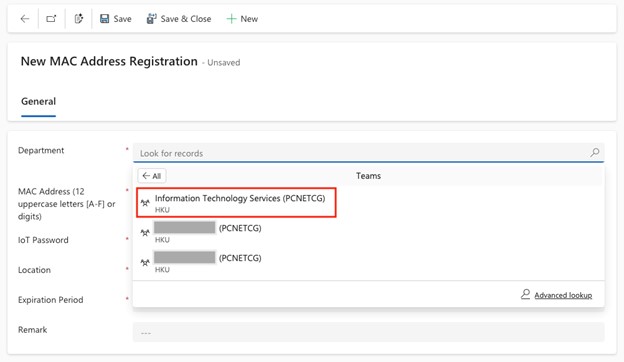Click the Location field label

[x=34, y=270]
